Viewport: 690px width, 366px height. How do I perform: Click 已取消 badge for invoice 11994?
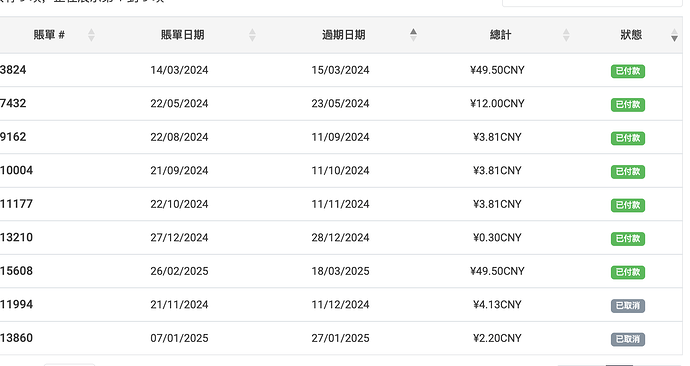coord(628,305)
